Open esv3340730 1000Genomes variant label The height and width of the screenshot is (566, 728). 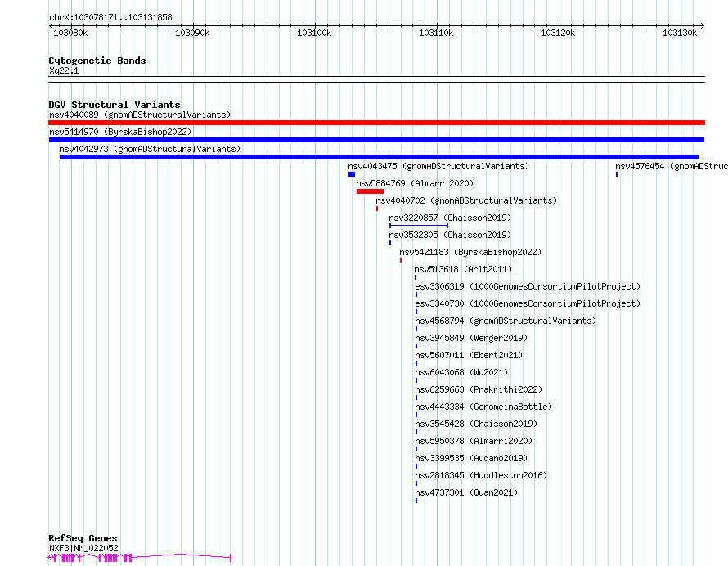coord(528,303)
